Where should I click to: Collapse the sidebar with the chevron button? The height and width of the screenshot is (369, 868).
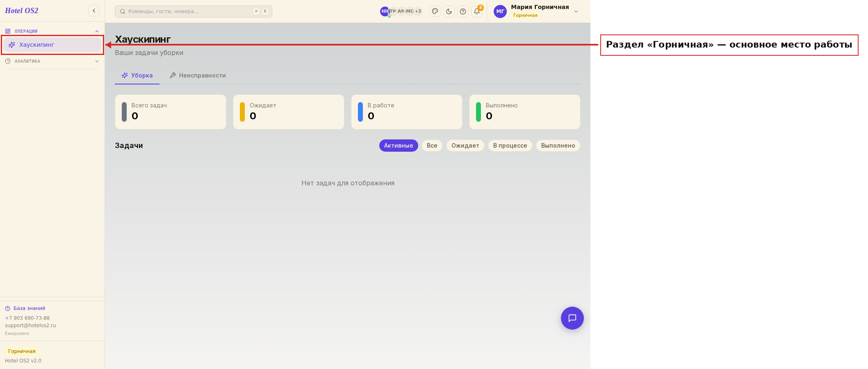tap(94, 11)
